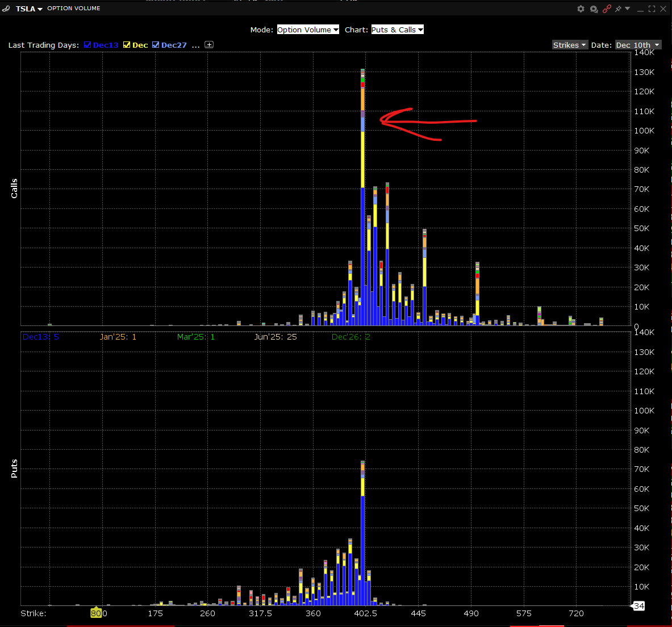Click the Jun'25 legend label

(x=276, y=337)
